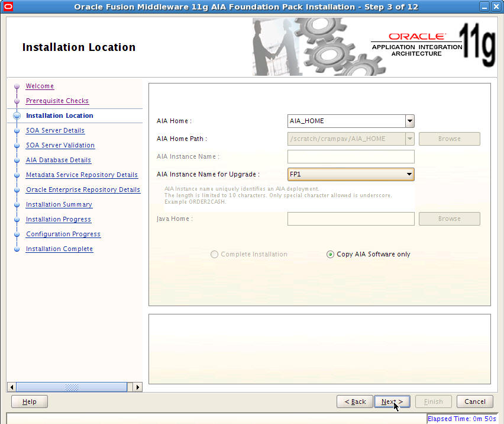Screen dimensions: 504x424
Task: Open SOA Server Details step
Action: pyautogui.click(x=55, y=131)
